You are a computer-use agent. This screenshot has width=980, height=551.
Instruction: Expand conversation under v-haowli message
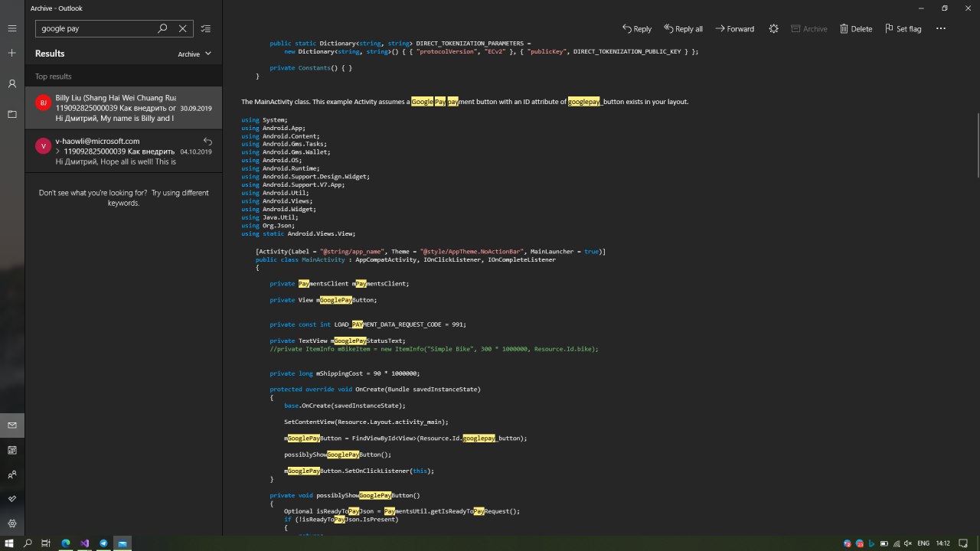pyautogui.click(x=57, y=152)
